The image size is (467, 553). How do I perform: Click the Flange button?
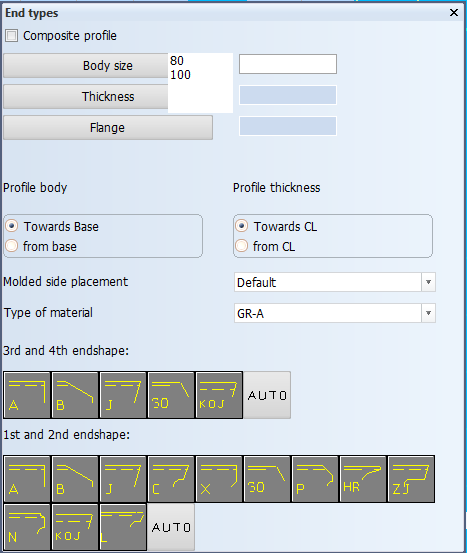(x=108, y=128)
